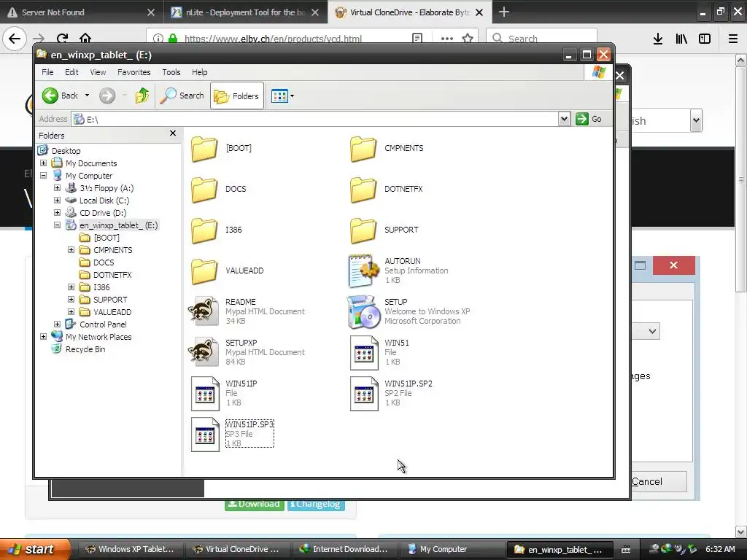Screen dimensions: 747x560
Task: Expand VALUEADD node in folder tree
Action: click(71, 312)
